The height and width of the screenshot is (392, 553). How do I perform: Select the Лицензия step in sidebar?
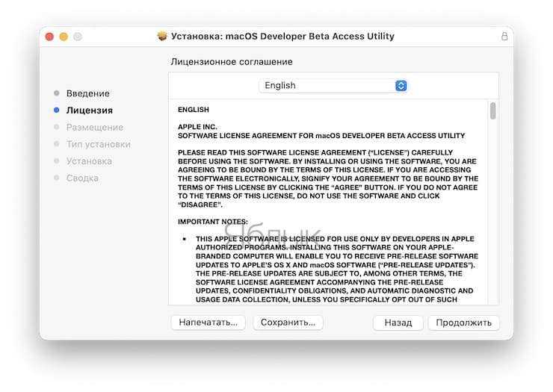[x=90, y=111]
